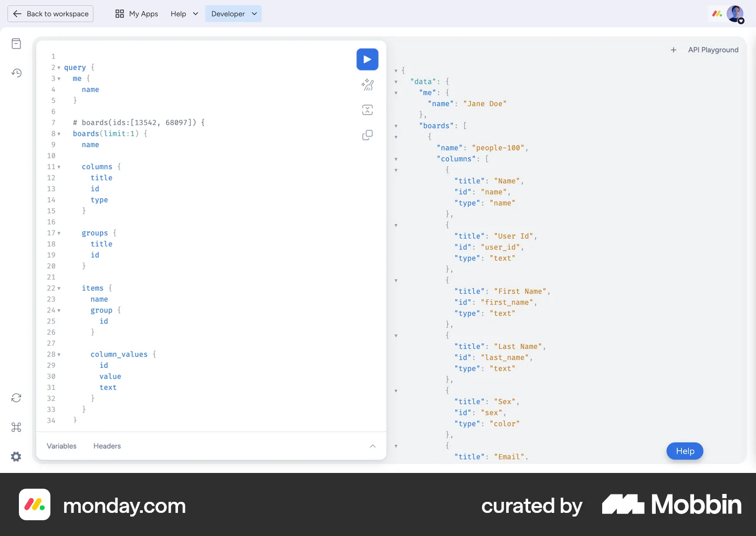Copy the query with the copy icon
756x536 pixels.
pyautogui.click(x=367, y=135)
